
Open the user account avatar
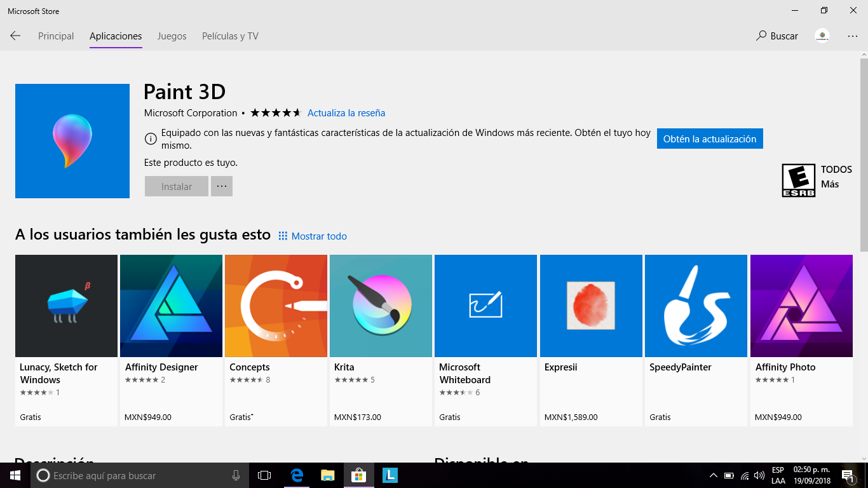822,36
